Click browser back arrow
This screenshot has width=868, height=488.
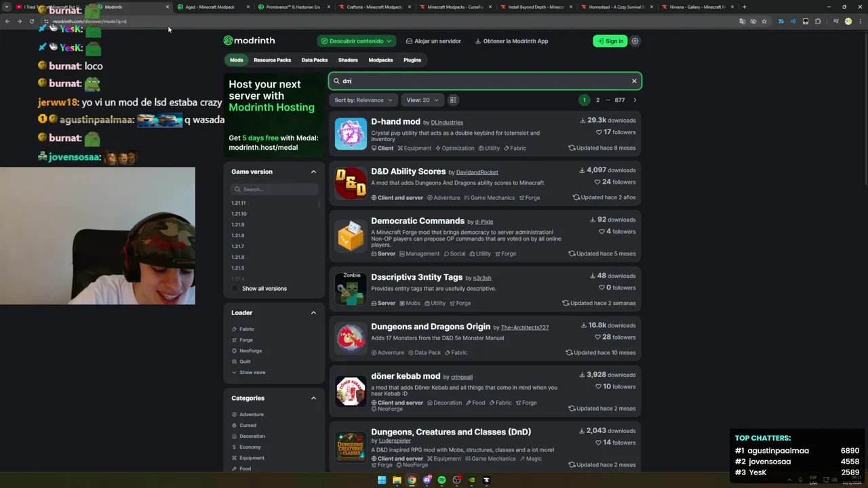coord(7,21)
